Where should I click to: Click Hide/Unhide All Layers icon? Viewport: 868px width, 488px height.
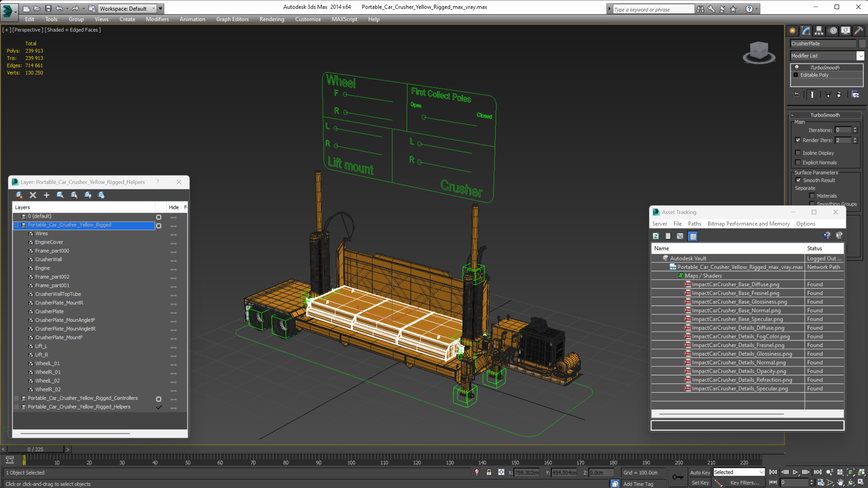click(88, 195)
